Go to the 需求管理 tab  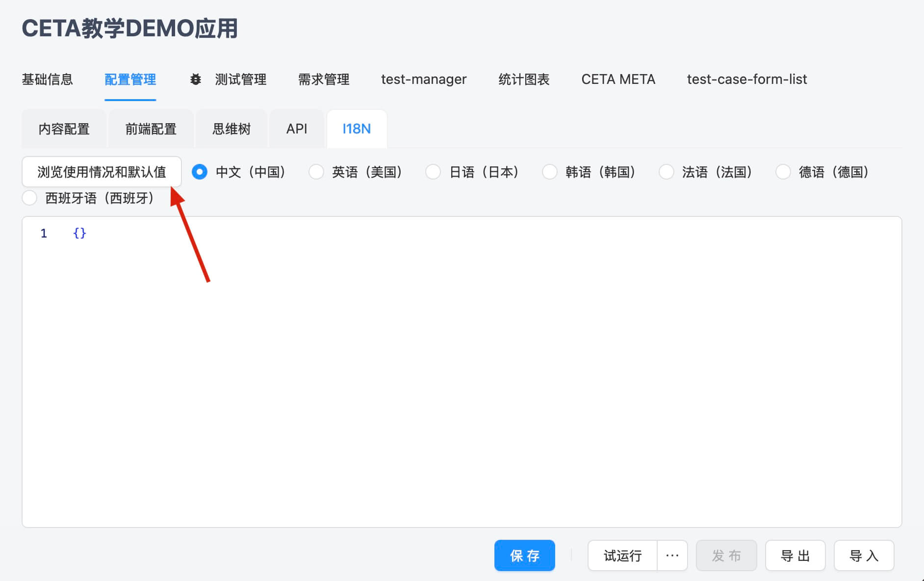[x=324, y=79]
